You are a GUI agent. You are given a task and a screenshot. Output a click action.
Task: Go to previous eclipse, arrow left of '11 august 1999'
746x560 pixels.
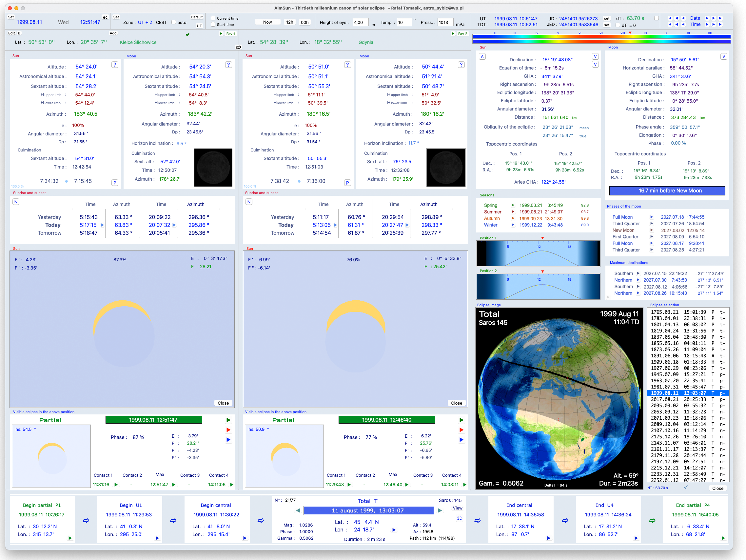click(x=298, y=510)
